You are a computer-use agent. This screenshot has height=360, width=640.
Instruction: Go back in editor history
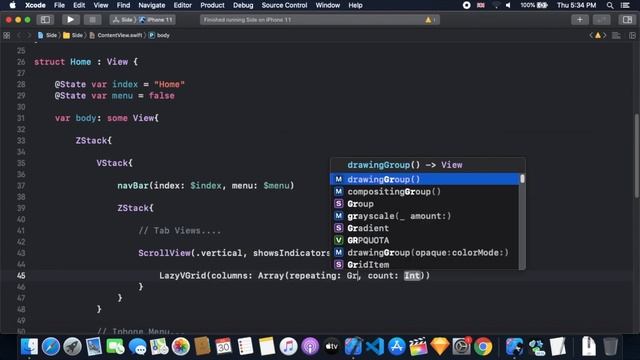(18, 36)
